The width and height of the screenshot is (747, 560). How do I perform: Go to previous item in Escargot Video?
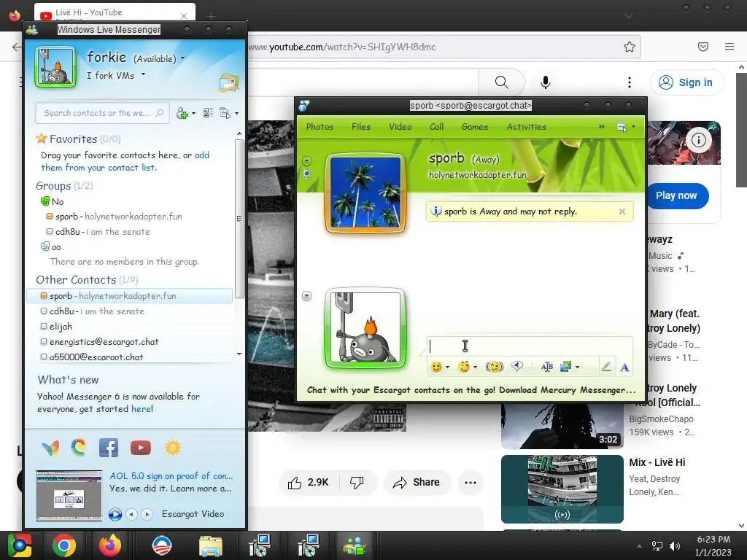coord(131,514)
